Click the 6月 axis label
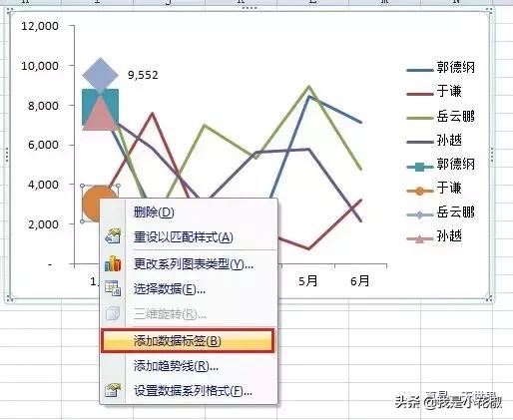The image size is (513, 420). point(360,281)
